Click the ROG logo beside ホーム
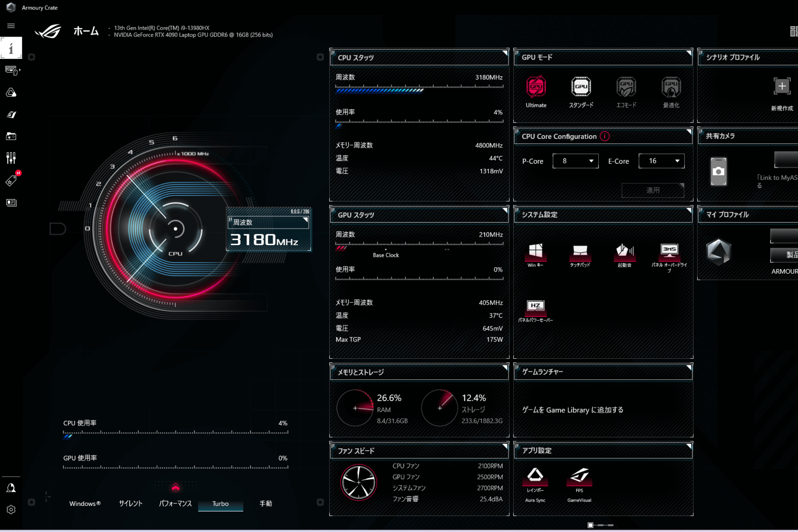 [48, 31]
